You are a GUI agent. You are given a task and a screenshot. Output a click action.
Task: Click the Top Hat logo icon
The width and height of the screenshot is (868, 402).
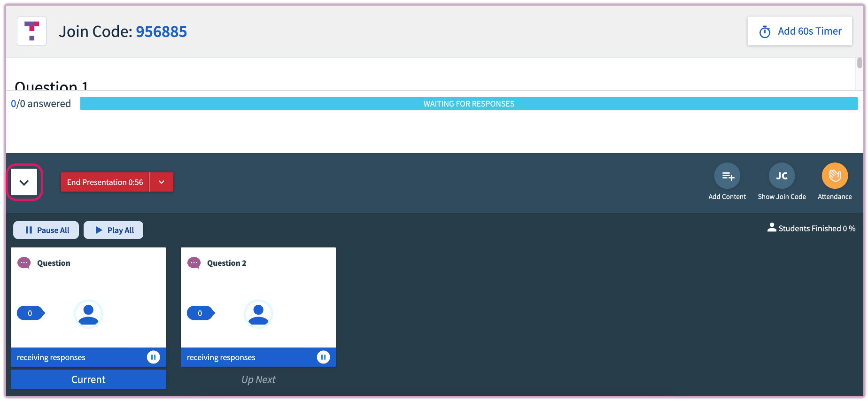[31, 31]
